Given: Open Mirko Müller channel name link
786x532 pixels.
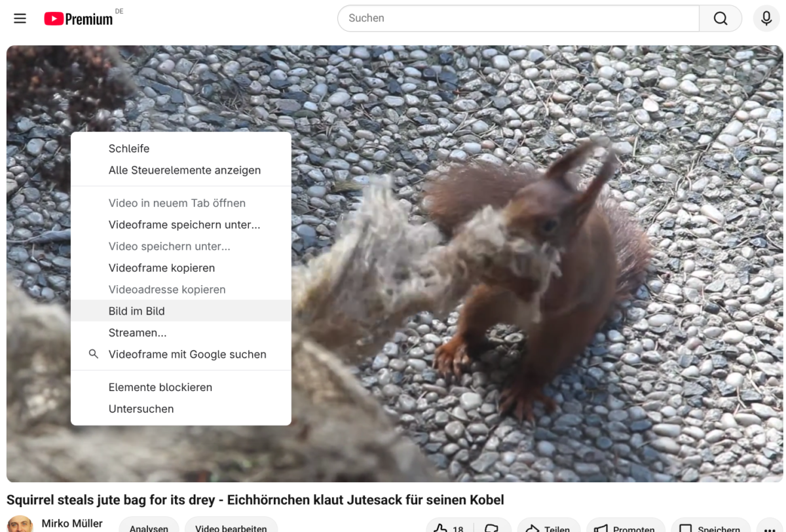Looking at the screenshot, I should 72,523.
